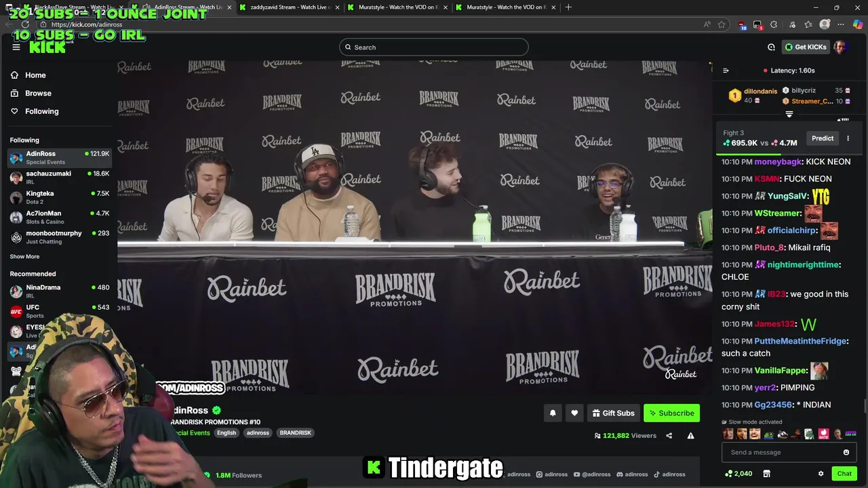Open Ac7ionMan channel in Following list
This screenshot has width=868, height=488.
click(x=60, y=217)
